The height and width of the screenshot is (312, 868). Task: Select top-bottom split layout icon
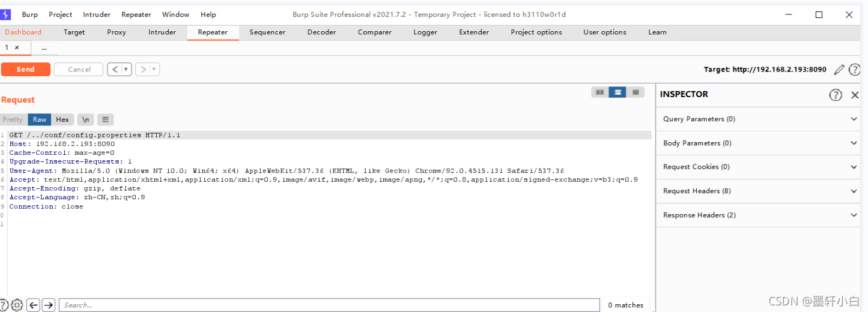pyautogui.click(x=618, y=92)
